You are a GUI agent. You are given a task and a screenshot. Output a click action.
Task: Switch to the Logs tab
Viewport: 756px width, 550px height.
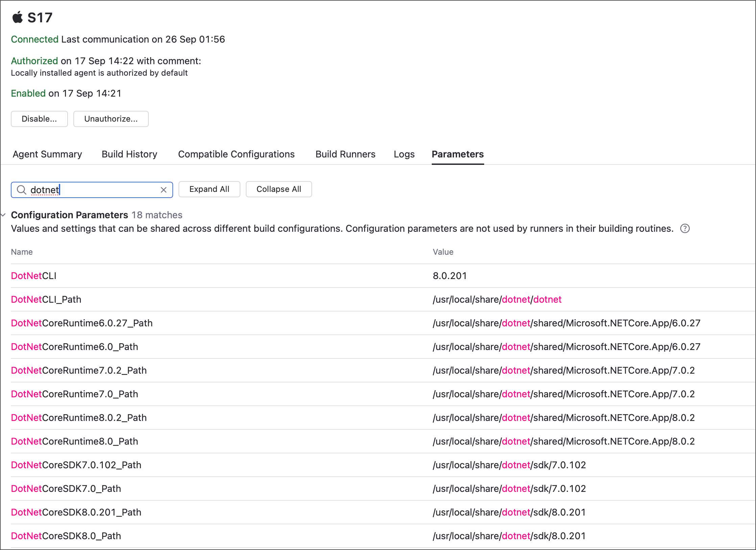pos(404,154)
